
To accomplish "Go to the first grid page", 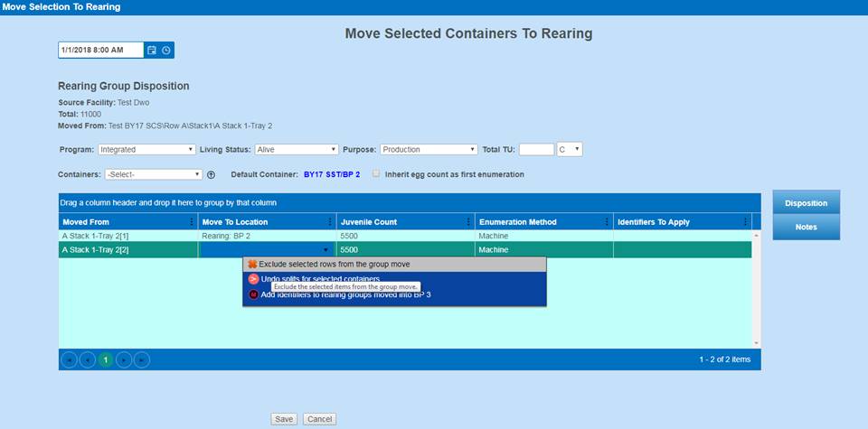I will point(69,359).
